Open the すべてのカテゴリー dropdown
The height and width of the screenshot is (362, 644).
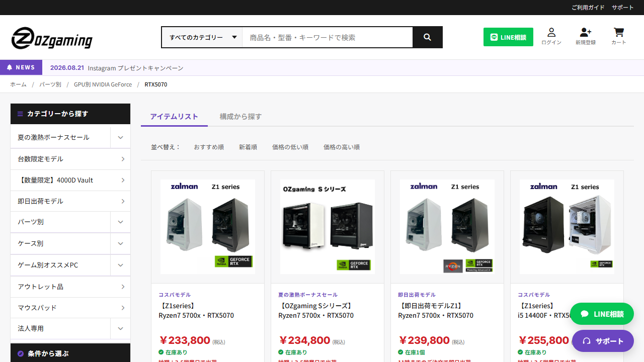coord(202,37)
